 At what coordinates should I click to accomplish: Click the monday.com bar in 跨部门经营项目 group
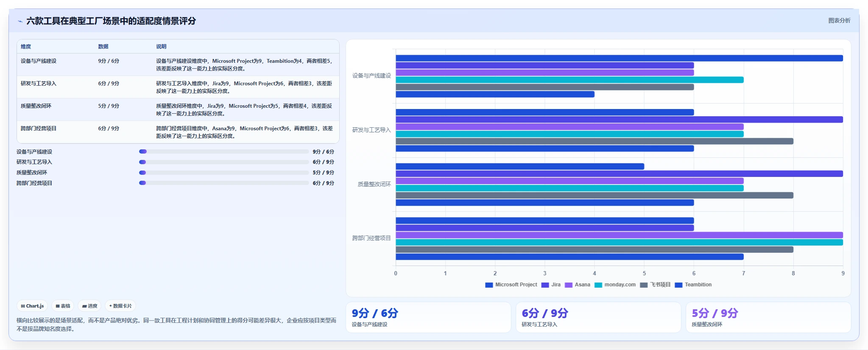coord(619,243)
